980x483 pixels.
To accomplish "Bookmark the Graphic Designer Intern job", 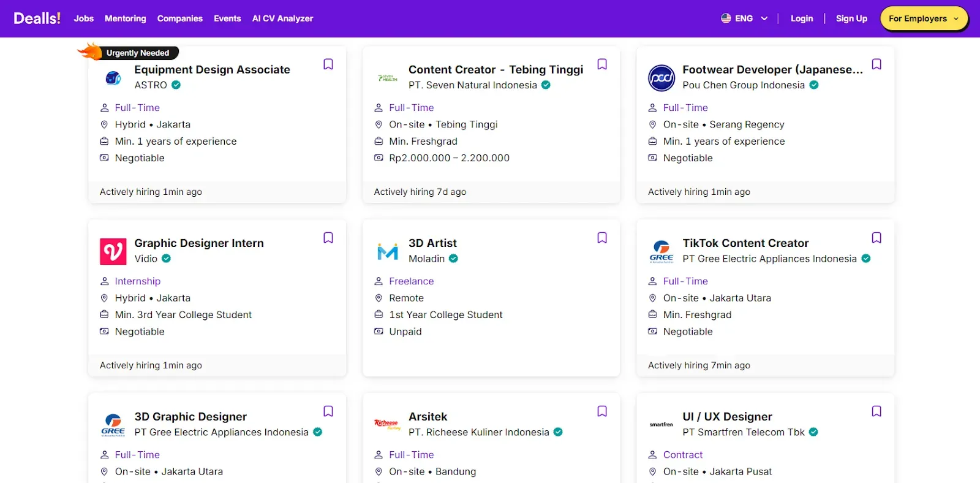I will [x=328, y=238].
